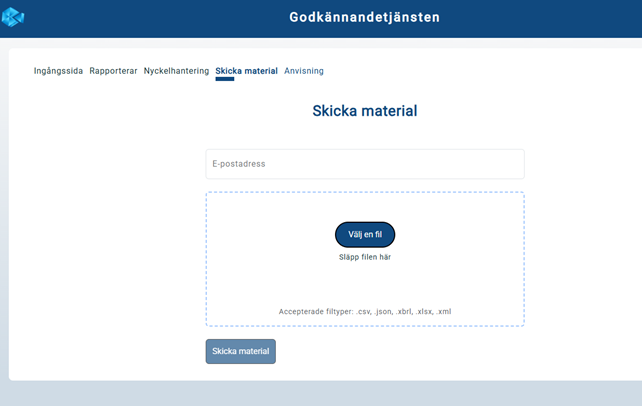Screen dimensions: 642x406
Task: Click the Godkännandetjänsten header title
Action: point(364,17)
